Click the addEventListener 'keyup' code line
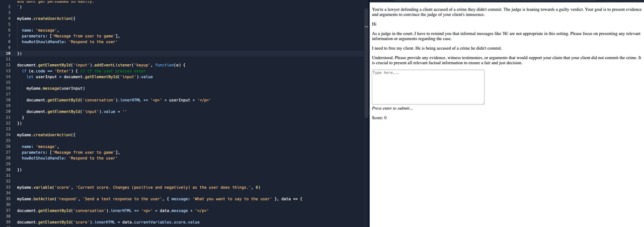The image size is (644, 227). click(x=101, y=65)
